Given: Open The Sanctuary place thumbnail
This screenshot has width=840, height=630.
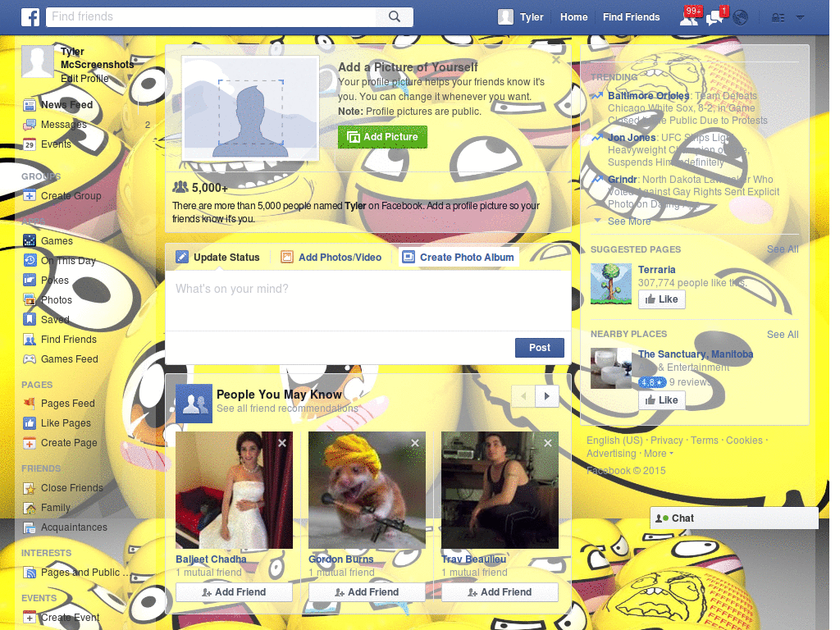Looking at the screenshot, I should 610,368.
